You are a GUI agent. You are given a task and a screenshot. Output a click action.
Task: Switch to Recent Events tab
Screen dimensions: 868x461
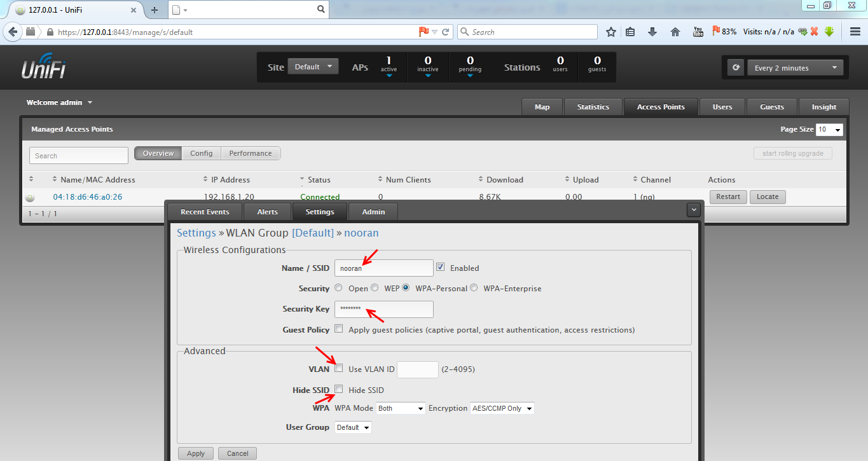click(204, 212)
